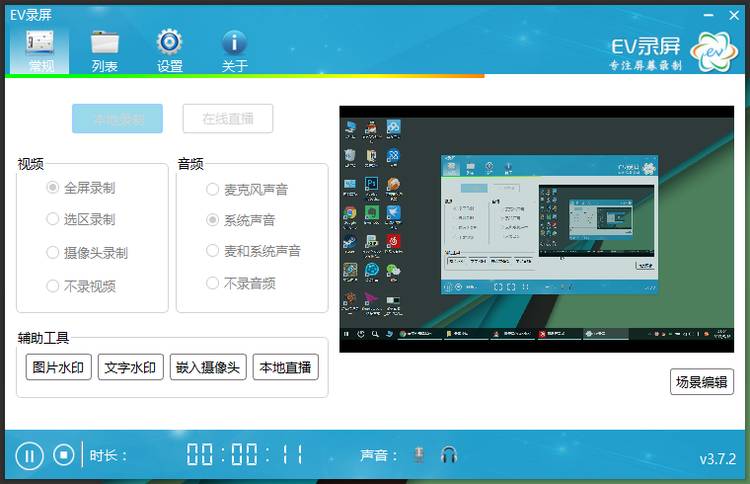Screen dimensions: 750x484
Task: Open the 图片水印 image watermark tool
Action: pyautogui.click(x=58, y=367)
